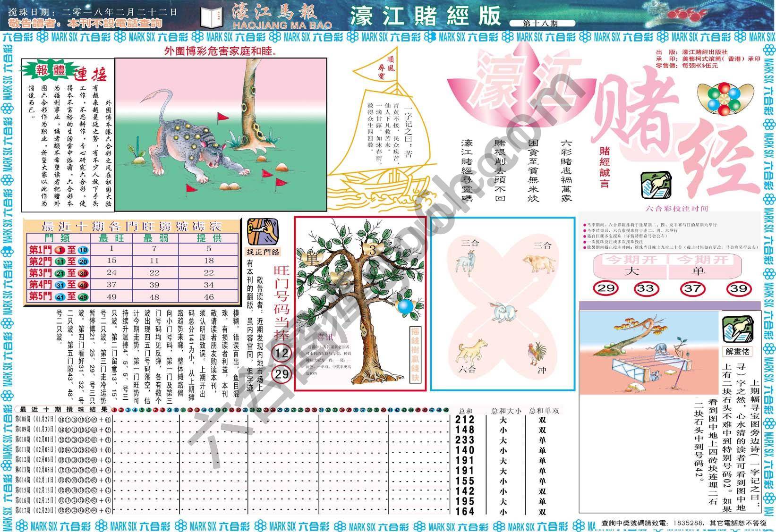
Task: Click the rooster labeled 冲
Action: [538, 354]
